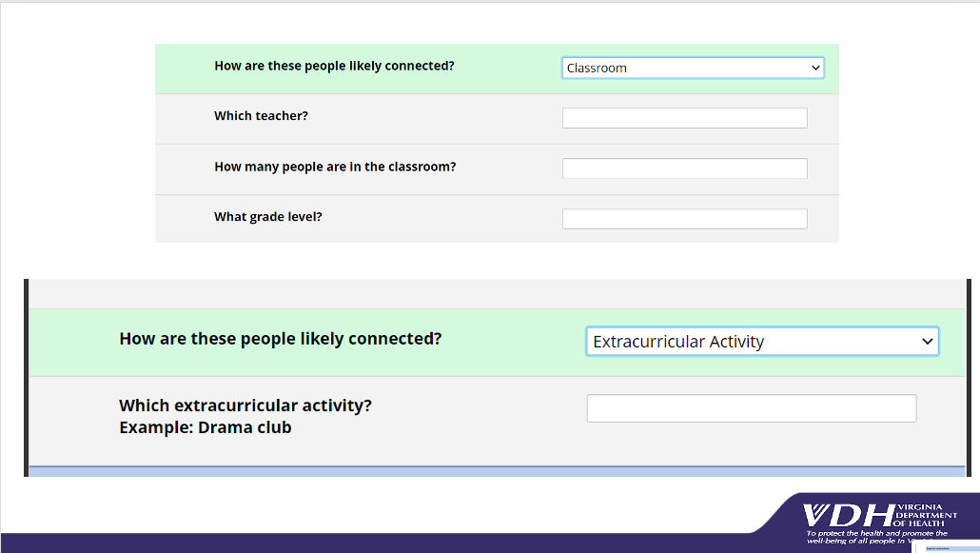Viewport: 980px width, 553px height.
Task: Click the 'Which extracurricular activity?' label
Action: click(245, 405)
